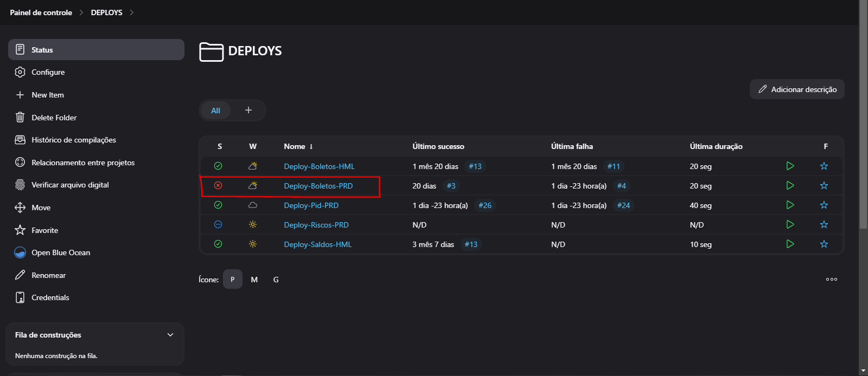
Task: Click the Delete Folder trash icon
Action: 20,118
